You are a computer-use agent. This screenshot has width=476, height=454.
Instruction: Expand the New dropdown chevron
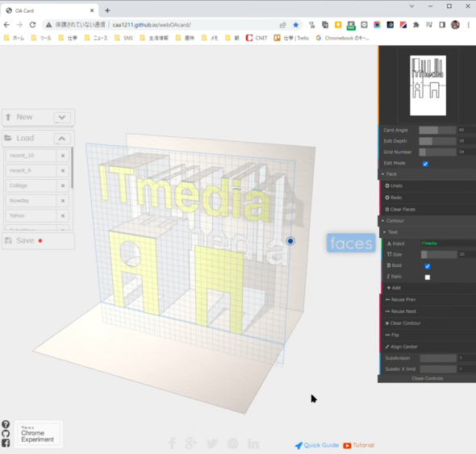[62, 117]
